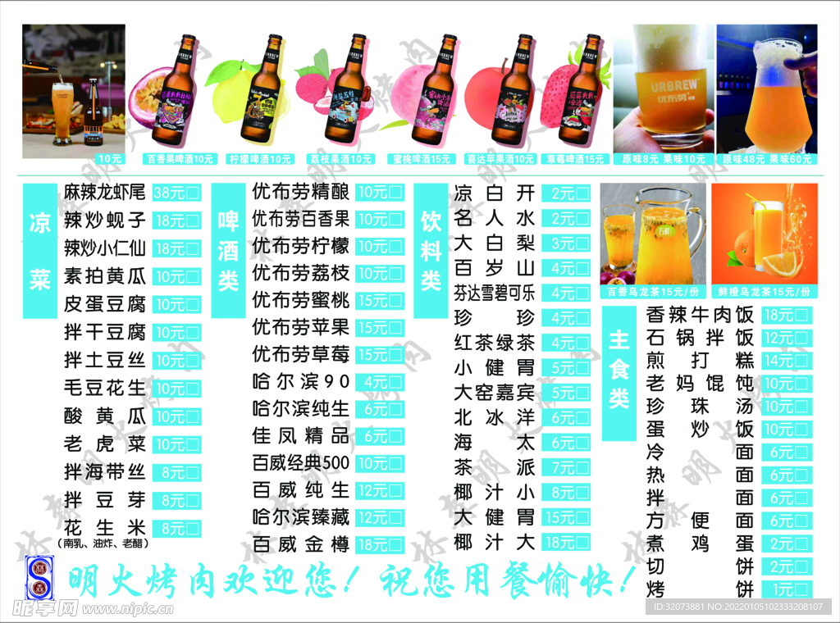View the URBREW glass photo

click(x=664, y=89)
